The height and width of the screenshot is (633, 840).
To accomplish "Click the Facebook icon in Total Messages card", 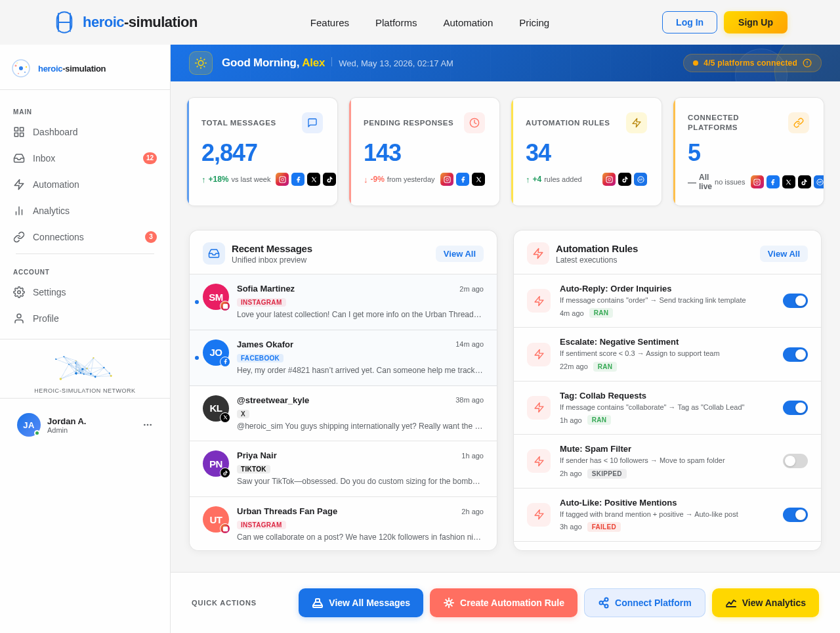I will coord(298,179).
